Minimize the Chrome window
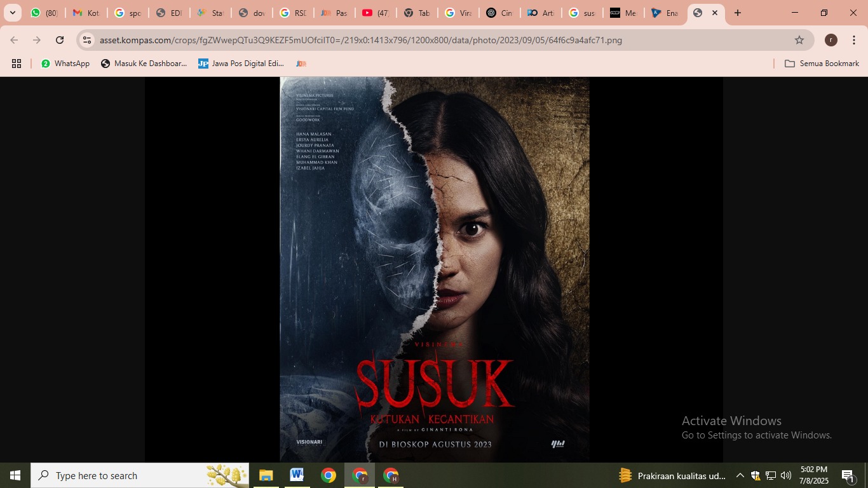This screenshot has width=868, height=488. tap(795, 13)
